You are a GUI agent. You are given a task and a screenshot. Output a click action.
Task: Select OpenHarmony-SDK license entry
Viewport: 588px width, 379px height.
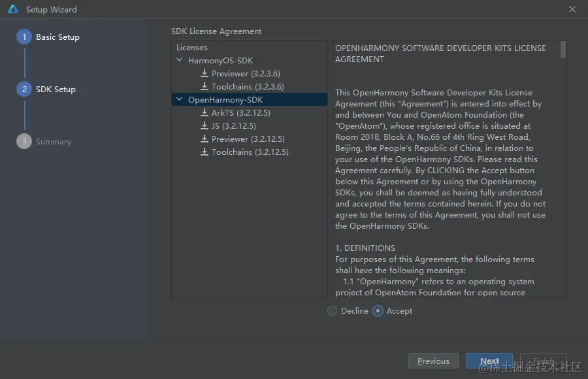point(250,99)
